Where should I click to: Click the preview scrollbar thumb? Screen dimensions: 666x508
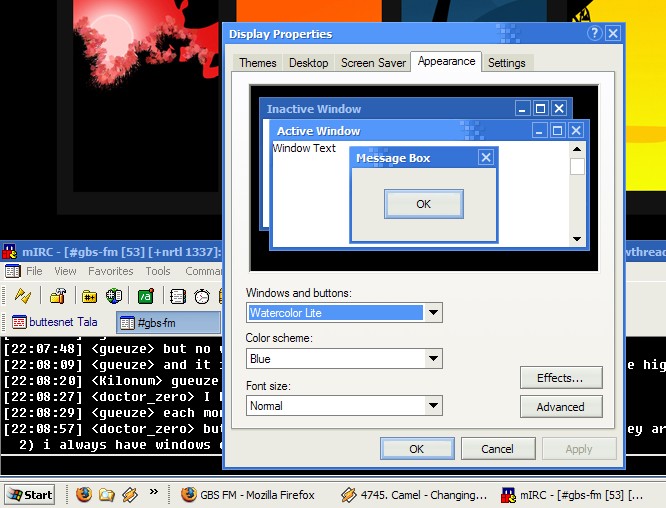(x=577, y=166)
